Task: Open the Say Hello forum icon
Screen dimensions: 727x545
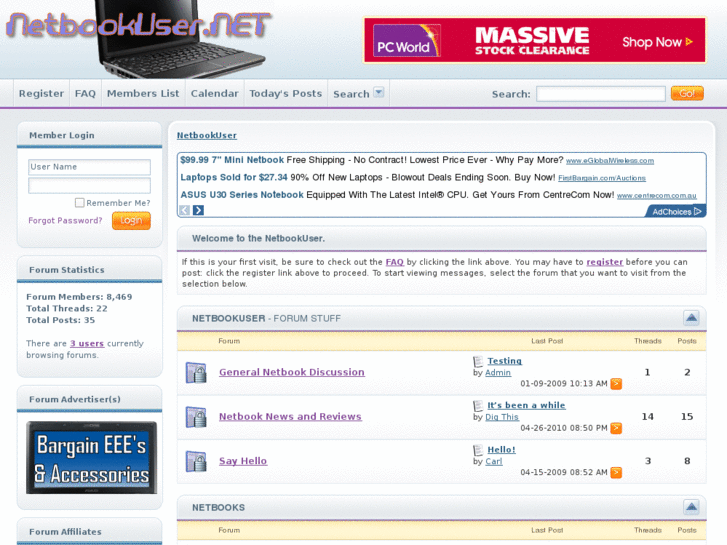Action: coord(196,461)
